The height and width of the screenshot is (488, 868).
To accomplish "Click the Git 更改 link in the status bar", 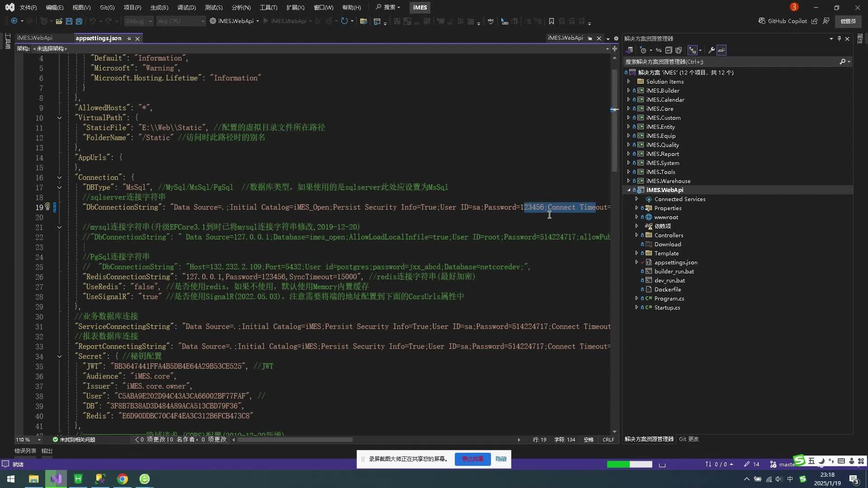I will coord(689,439).
